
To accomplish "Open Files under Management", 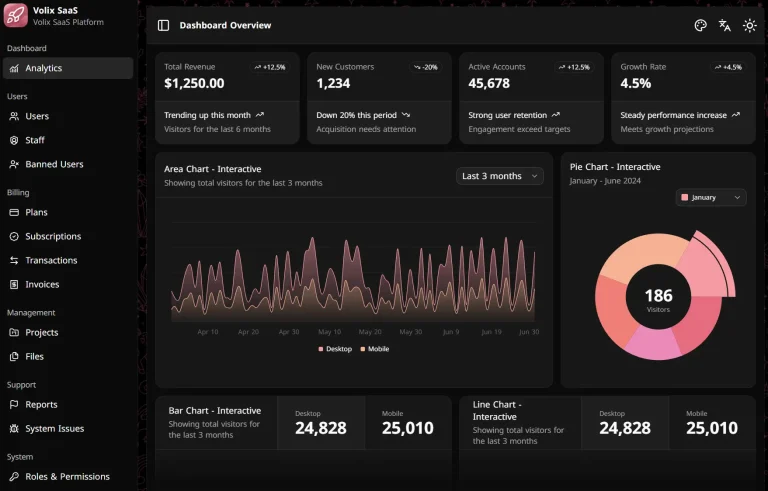I will click(x=68, y=357).
